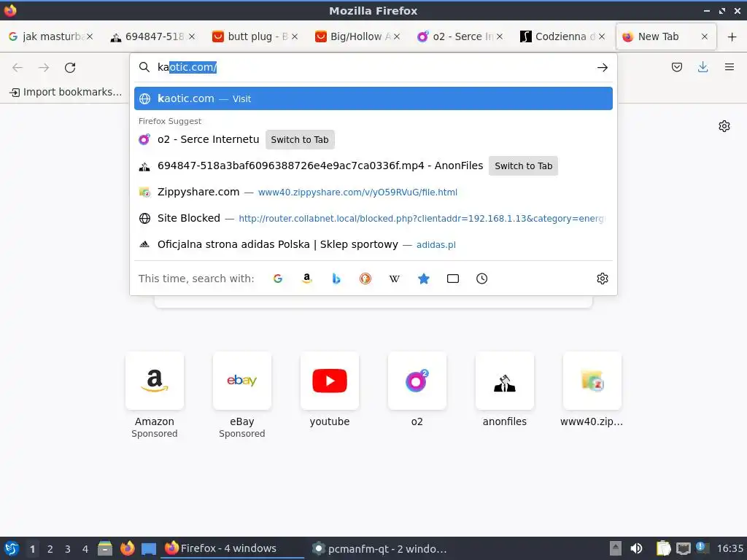Open the volume control in the system tray
The height and width of the screenshot is (560, 747).
pyautogui.click(x=636, y=548)
